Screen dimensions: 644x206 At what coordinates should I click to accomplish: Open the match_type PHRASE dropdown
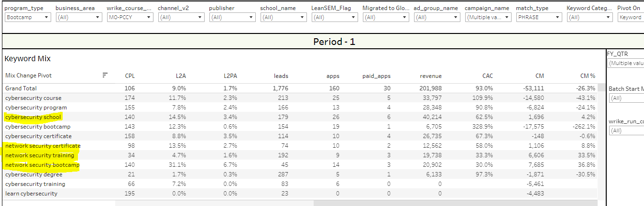pyautogui.click(x=539, y=17)
